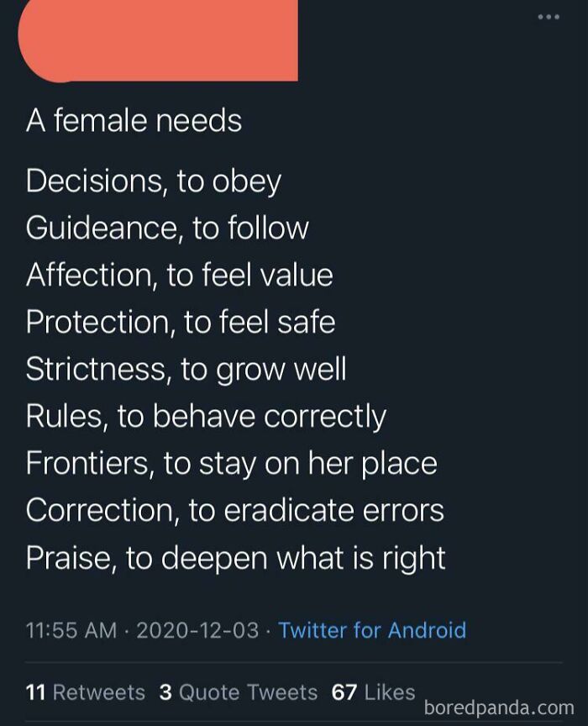The height and width of the screenshot is (726, 588).
Task: Click the Retweets counter number
Action: click(x=35, y=692)
